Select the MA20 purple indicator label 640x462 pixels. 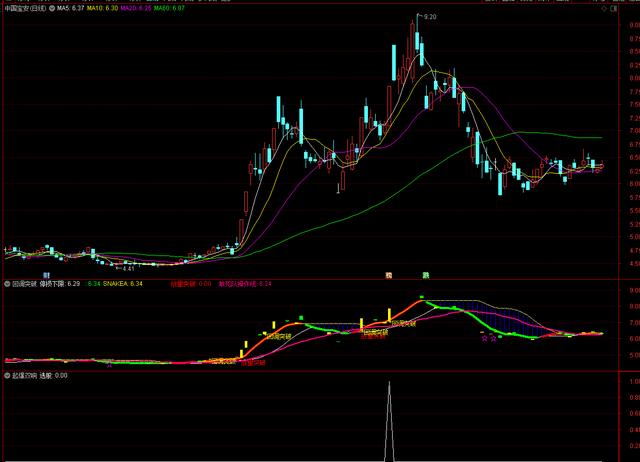point(136,8)
